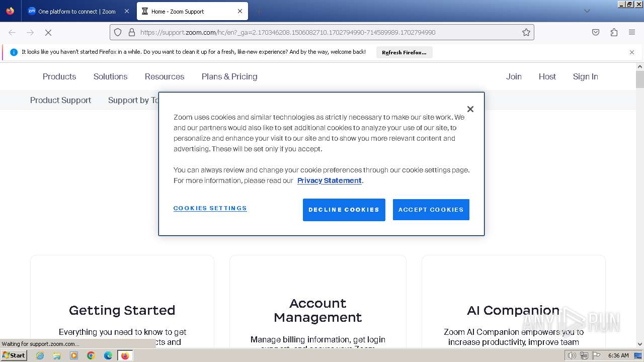
Task: Open File Explorer from taskbar
Action: [57, 355]
